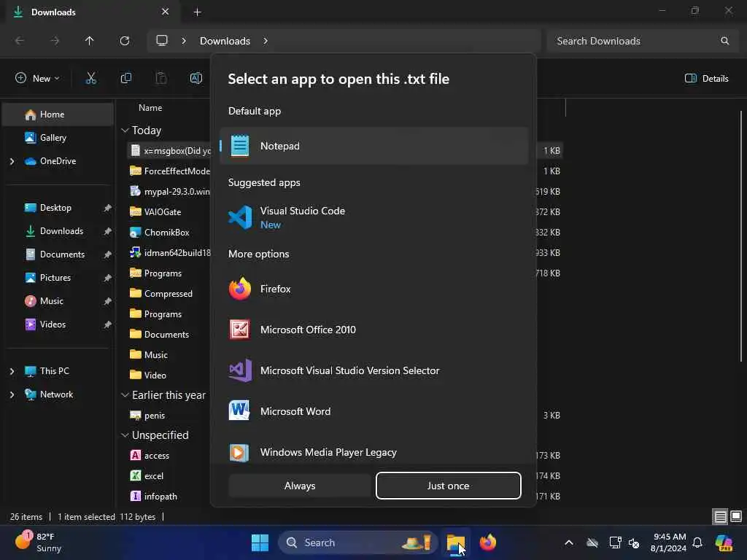Open file with Microsoft Word

click(x=374, y=411)
